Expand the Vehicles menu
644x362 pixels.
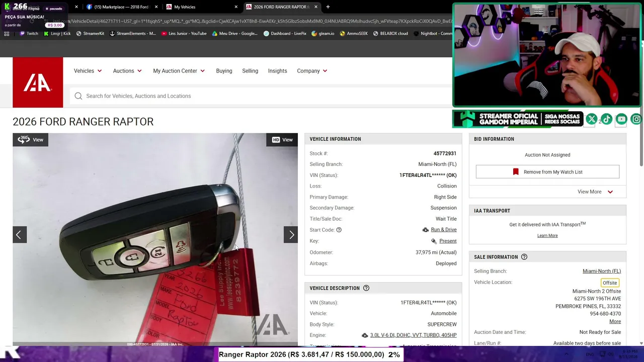(88, 71)
